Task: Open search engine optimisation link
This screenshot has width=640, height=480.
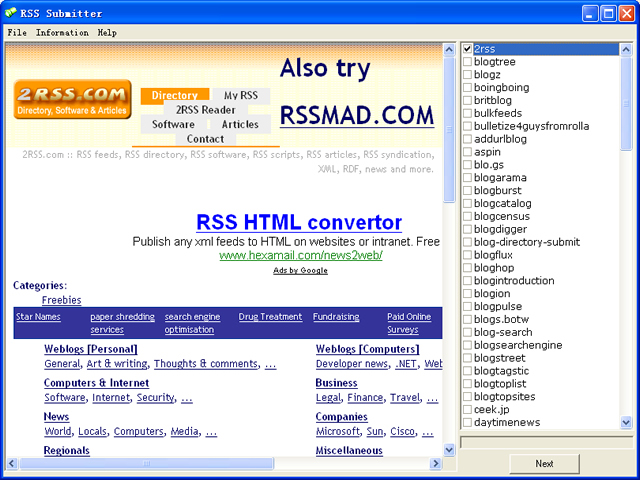Action: [x=192, y=323]
